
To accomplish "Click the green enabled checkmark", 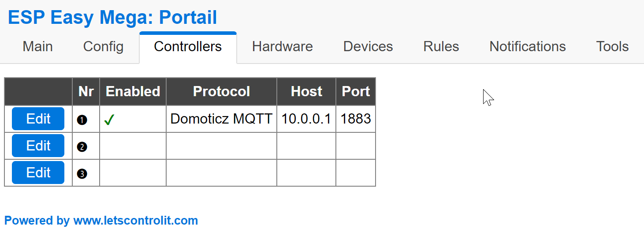I will tap(109, 120).
